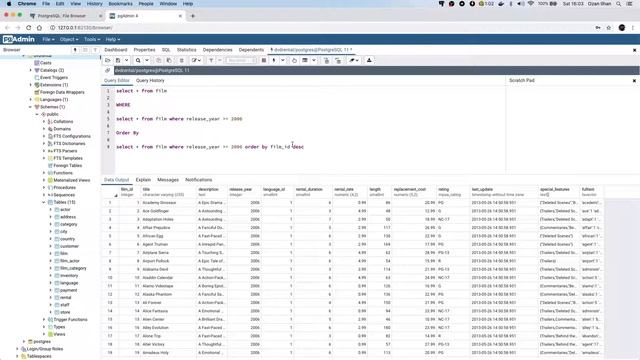Close the Scratch Pad panel

(x=634, y=81)
